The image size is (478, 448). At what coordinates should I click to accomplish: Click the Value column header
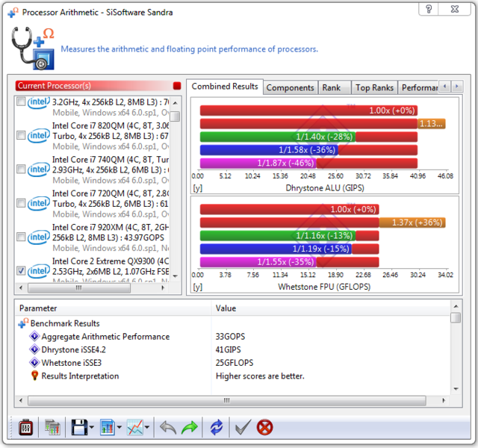(331, 308)
